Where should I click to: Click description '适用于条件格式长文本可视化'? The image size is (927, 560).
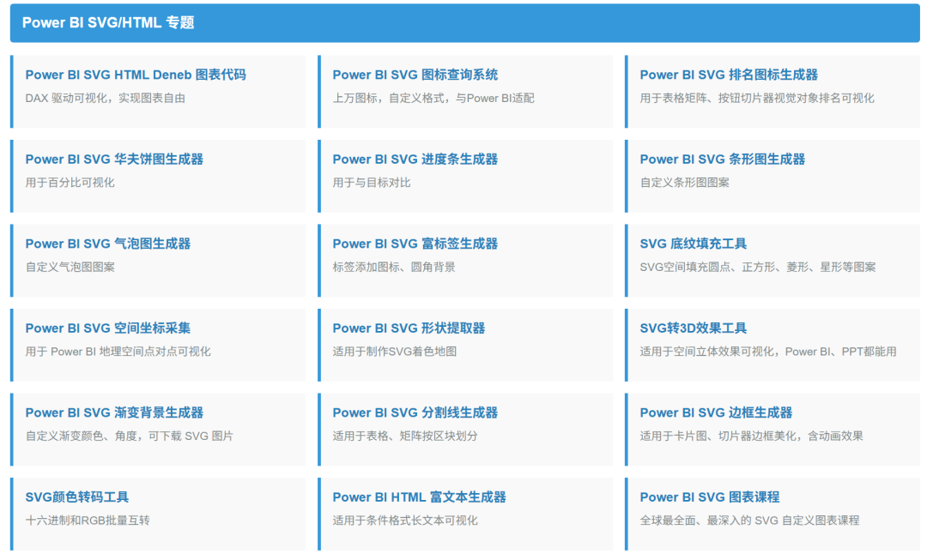tap(405, 521)
